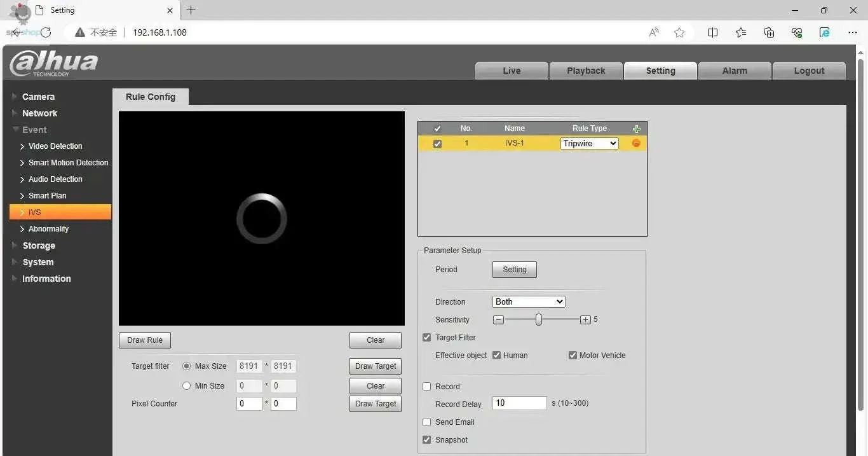Image resolution: width=868 pixels, height=456 pixels.
Task: Delete rule IVS-1 with the orange minus icon
Action: coord(636,143)
